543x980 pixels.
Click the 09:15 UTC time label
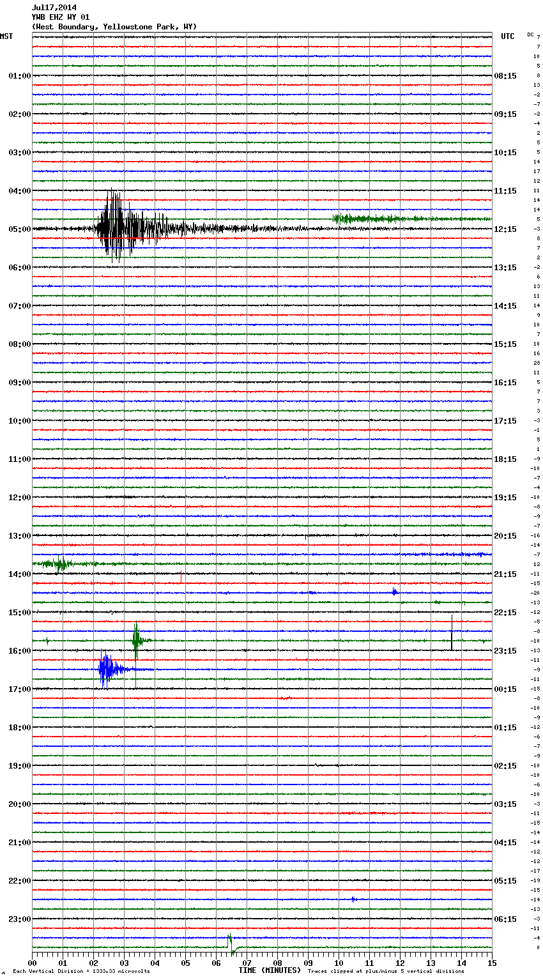click(505, 114)
